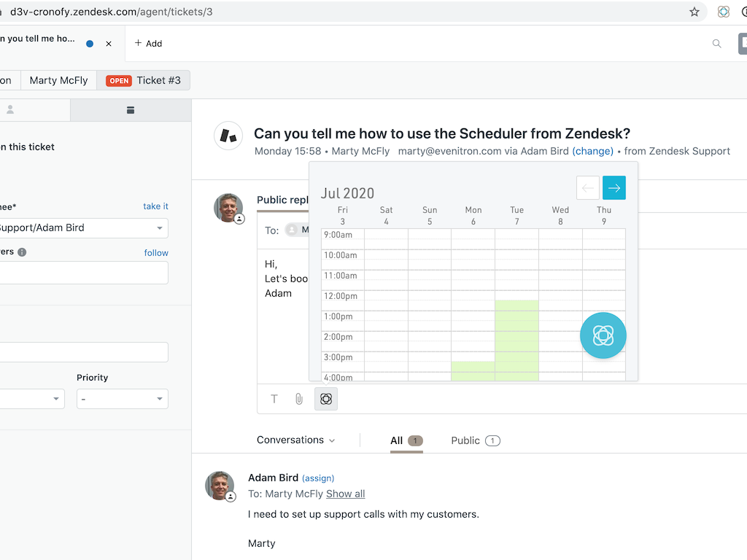
Task: Follow this ticket
Action: (x=156, y=252)
